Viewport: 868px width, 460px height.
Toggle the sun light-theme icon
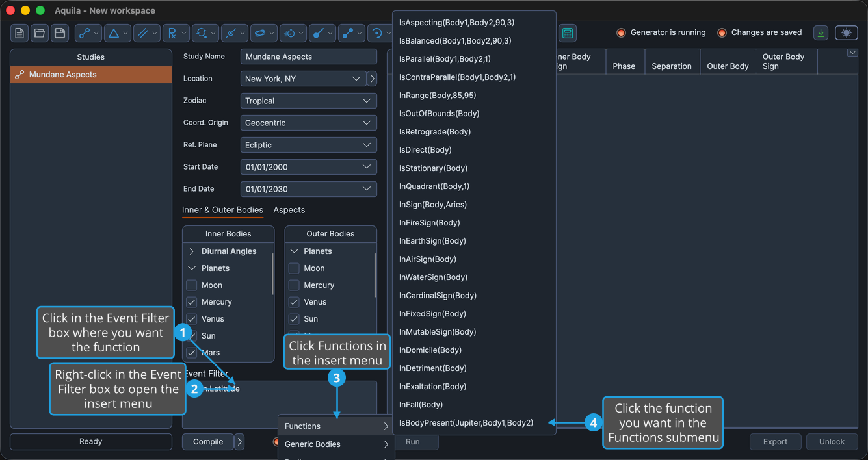846,33
